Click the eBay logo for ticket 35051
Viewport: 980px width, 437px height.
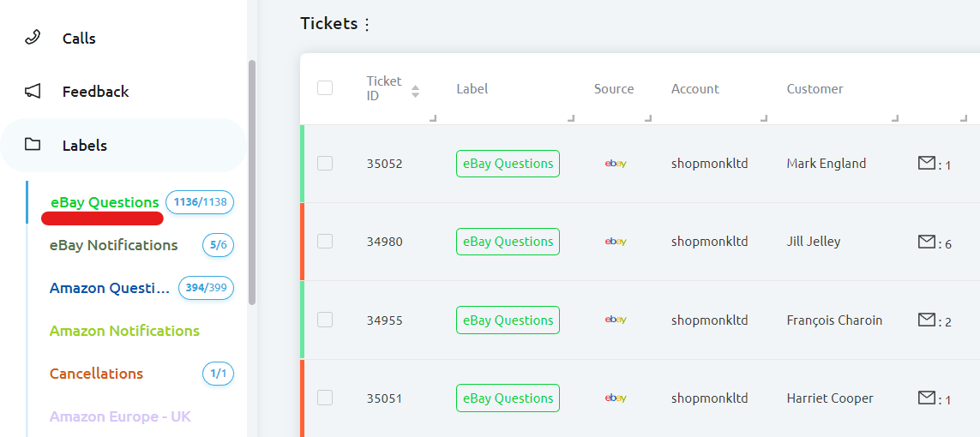click(615, 398)
